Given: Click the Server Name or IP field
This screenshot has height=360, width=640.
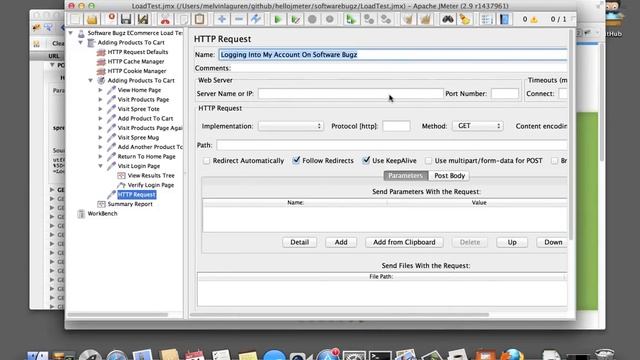Looking at the screenshot, I should (x=351, y=93).
